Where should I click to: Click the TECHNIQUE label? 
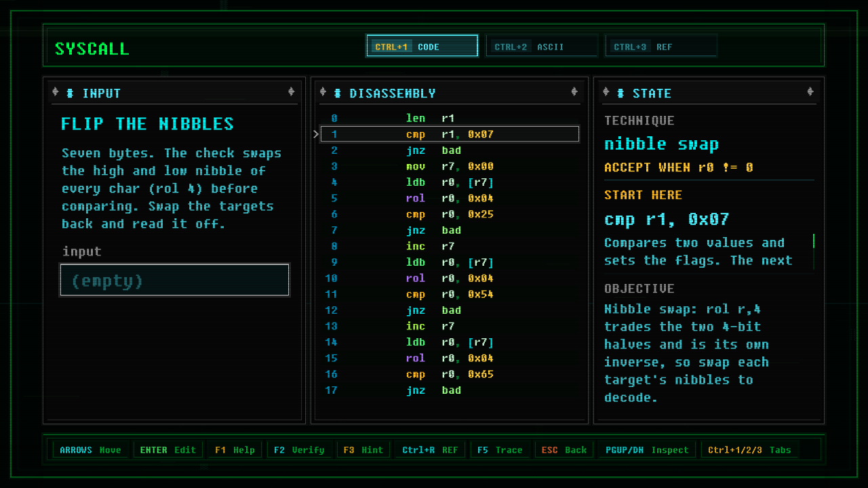639,121
